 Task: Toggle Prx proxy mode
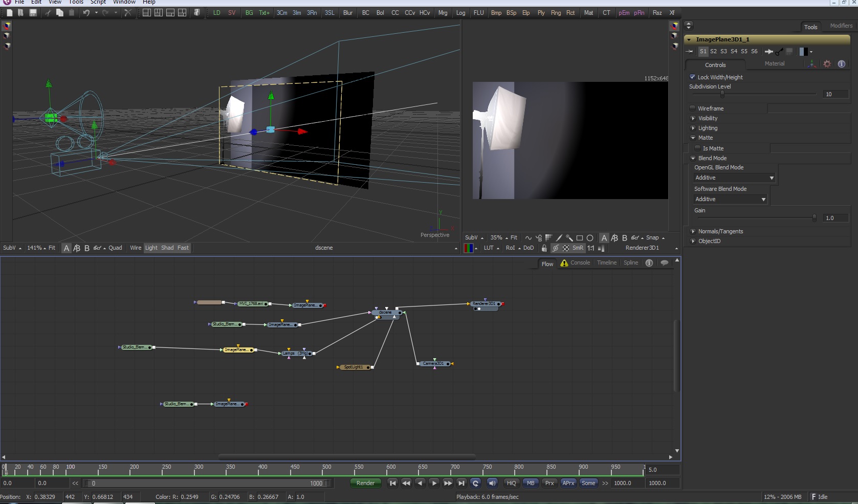[x=549, y=483]
